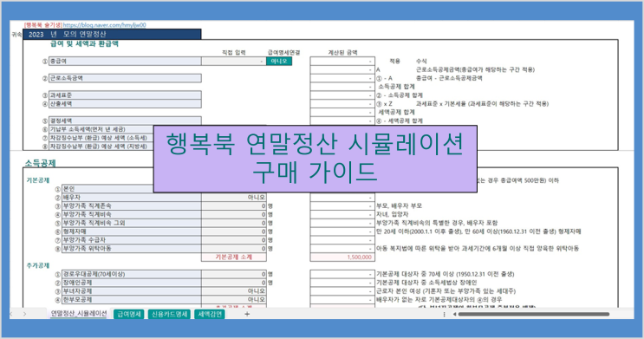Select the '부양가족 직계비속 그외' label cell
The image size is (644, 339).
132,223
